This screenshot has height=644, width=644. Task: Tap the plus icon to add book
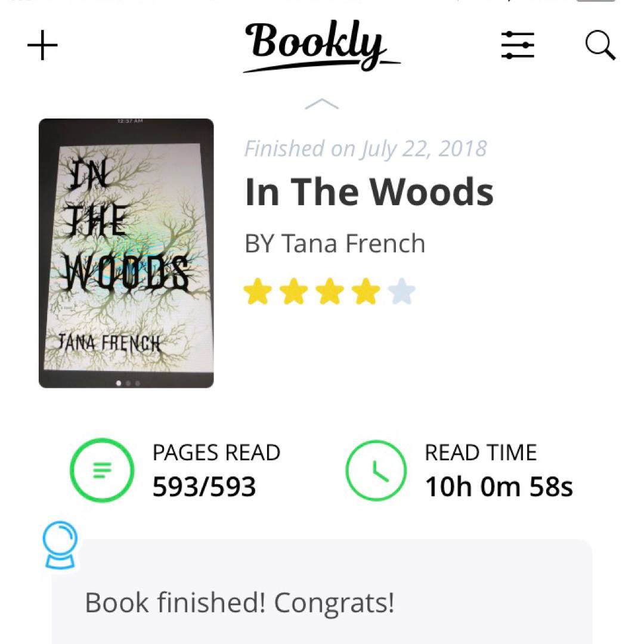click(x=42, y=46)
